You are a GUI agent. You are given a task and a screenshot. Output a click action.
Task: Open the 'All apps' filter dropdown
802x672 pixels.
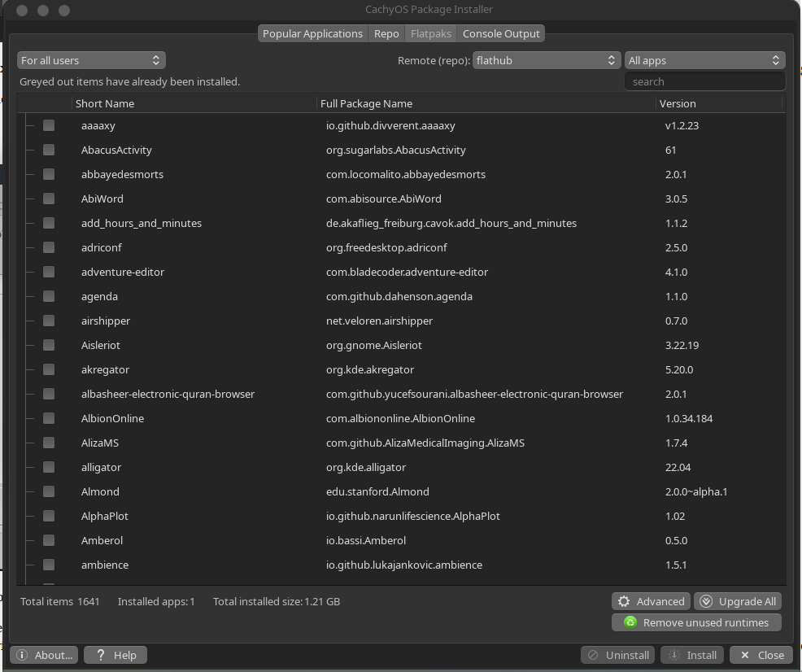click(x=704, y=60)
